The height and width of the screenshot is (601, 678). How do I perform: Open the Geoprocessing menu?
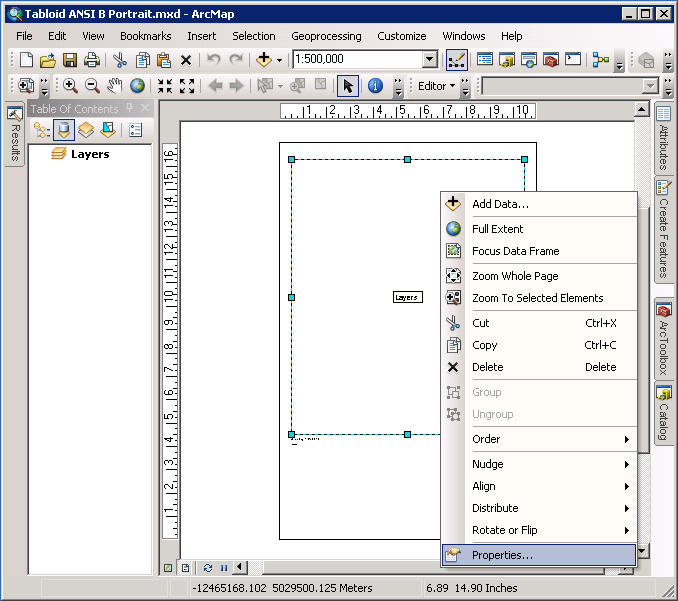click(x=326, y=36)
